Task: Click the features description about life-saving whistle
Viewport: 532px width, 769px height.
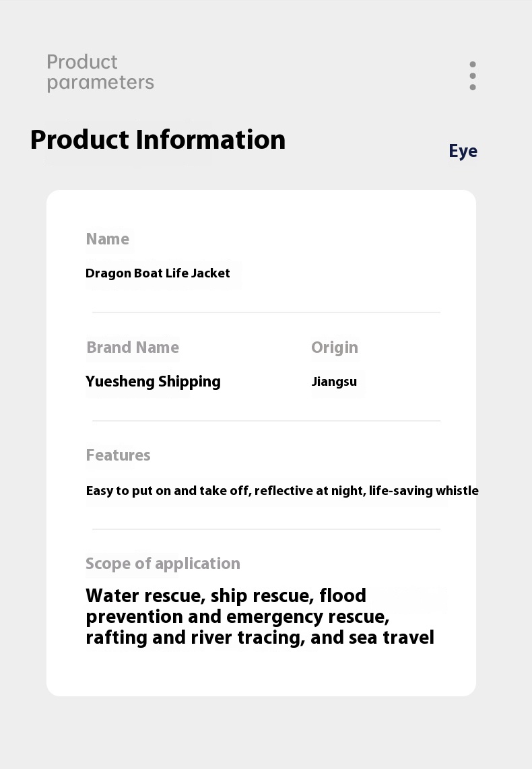Action: pos(282,491)
